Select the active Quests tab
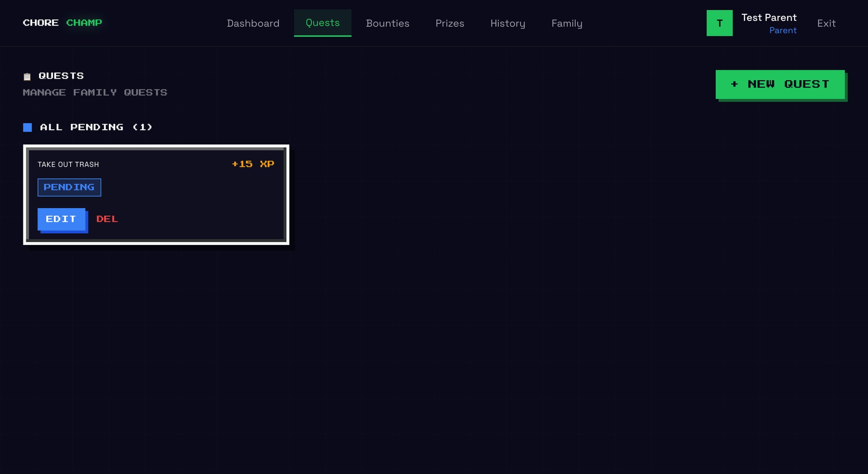Screen dimensions: 868x474 point(322,23)
